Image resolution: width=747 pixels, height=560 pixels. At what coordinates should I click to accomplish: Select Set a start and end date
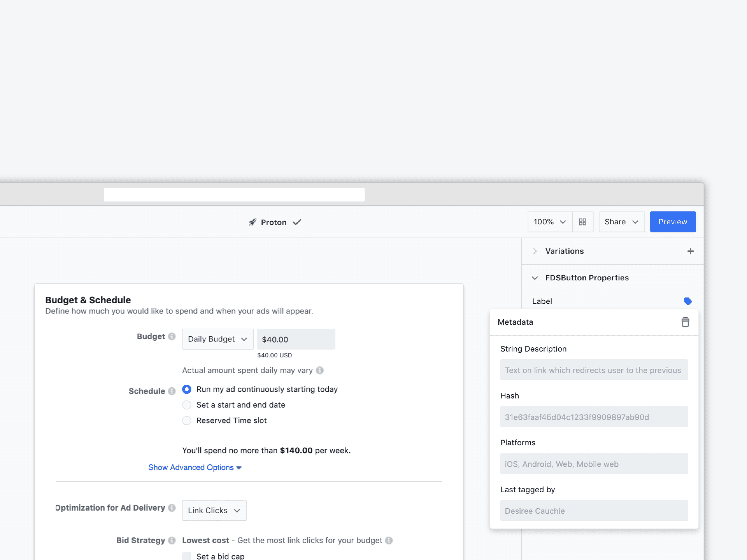pos(187,405)
